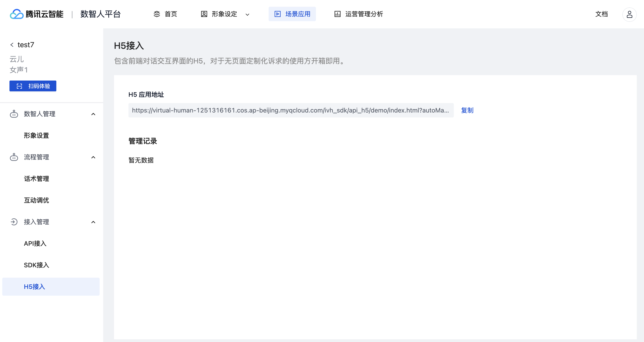Screen dimensions: 644x342
Task: Click the 运营管理分析 chart icon
Action: coord(337,14)
